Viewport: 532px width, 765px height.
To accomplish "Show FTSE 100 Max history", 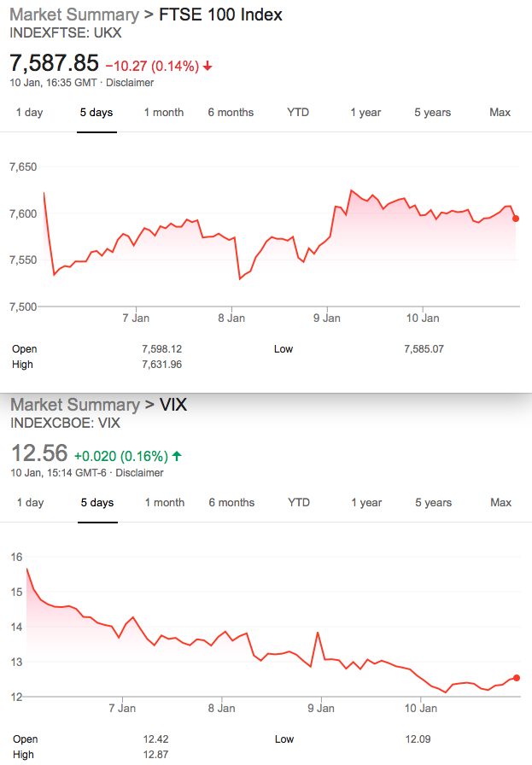I will click(x=500, y=113).
